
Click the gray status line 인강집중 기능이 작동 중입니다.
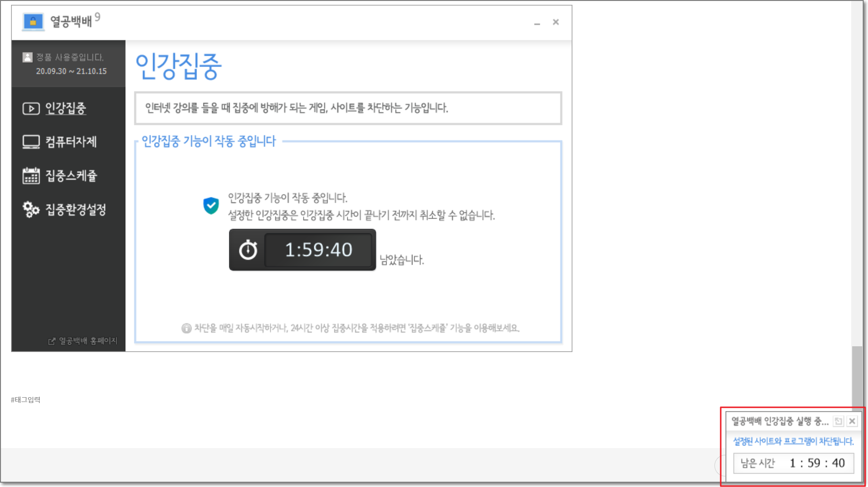pyautogui.click(x=287, y=198)
